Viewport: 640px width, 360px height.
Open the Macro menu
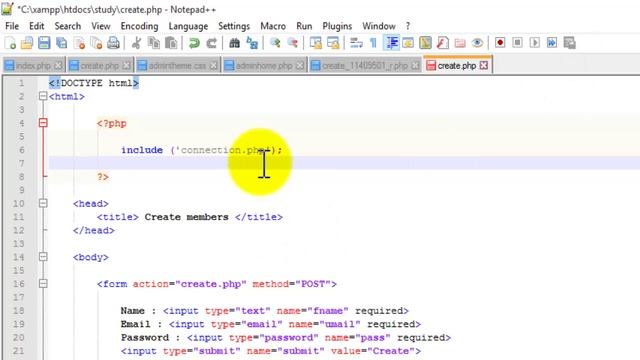coord(273,26)
